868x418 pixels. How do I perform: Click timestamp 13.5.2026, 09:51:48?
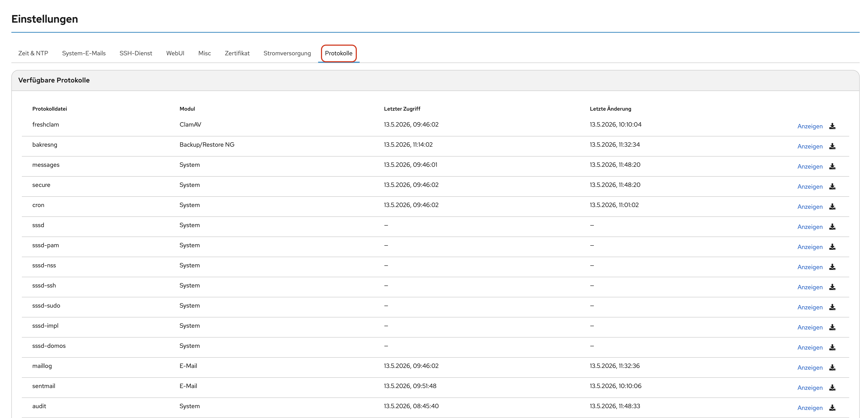click(x=410, y=386)
